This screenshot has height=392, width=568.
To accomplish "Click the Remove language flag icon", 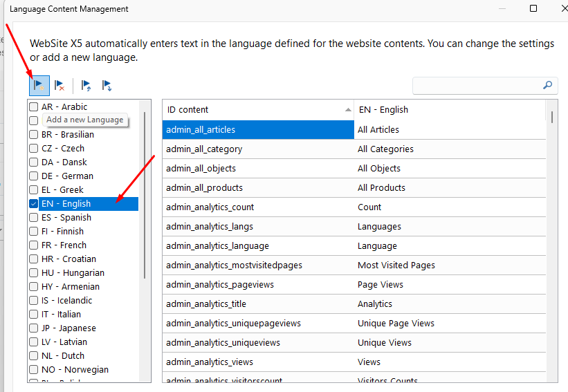I will (59, 86).
